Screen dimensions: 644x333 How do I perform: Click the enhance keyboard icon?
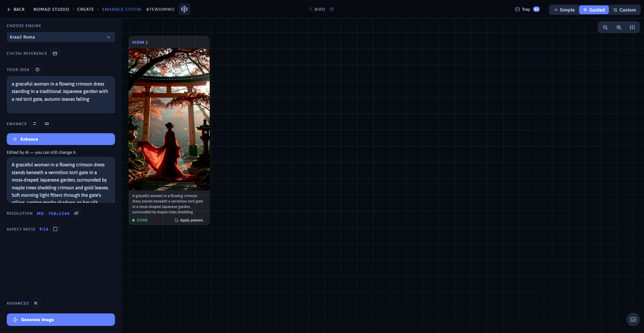point(47,124)
